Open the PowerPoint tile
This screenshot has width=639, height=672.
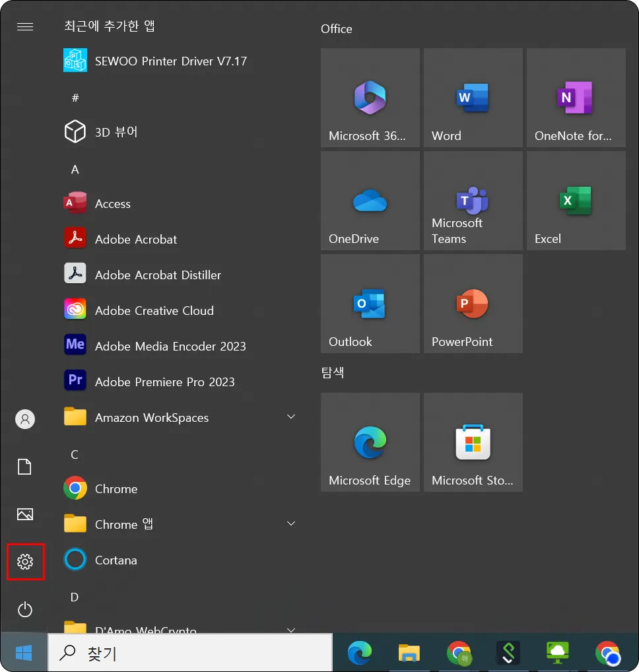click(x=473, y=304)
